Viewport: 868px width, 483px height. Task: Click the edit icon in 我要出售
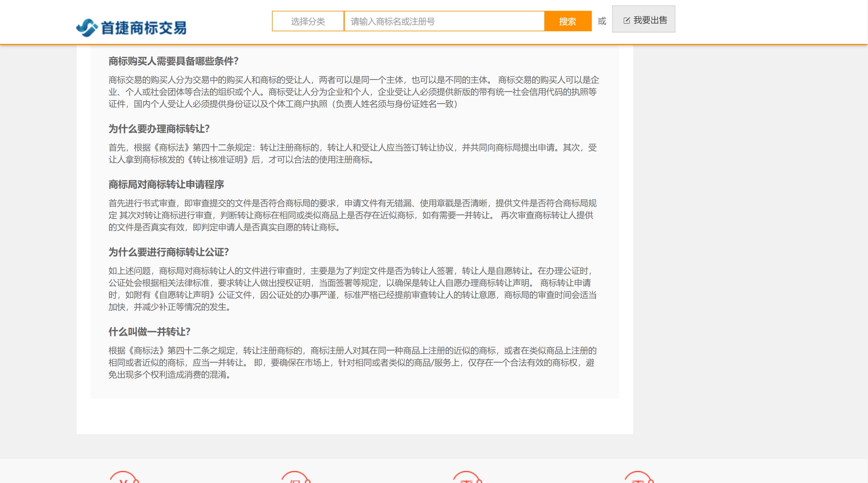click(x=627, y=20)
